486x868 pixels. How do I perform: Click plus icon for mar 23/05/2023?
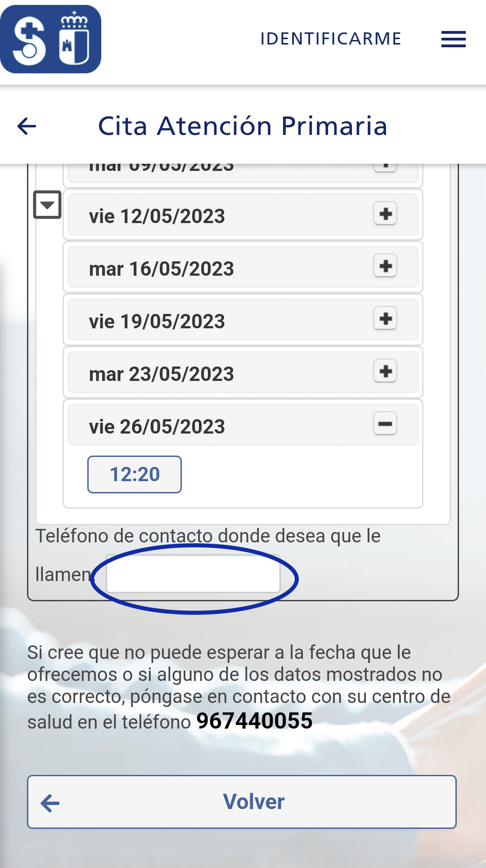click(385, 371)
